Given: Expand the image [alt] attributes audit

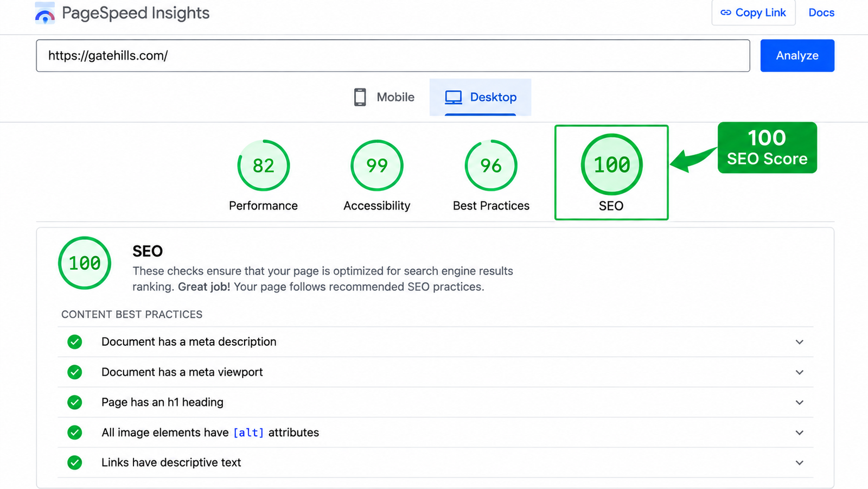Looking at the screenshot, I should 799,433.
